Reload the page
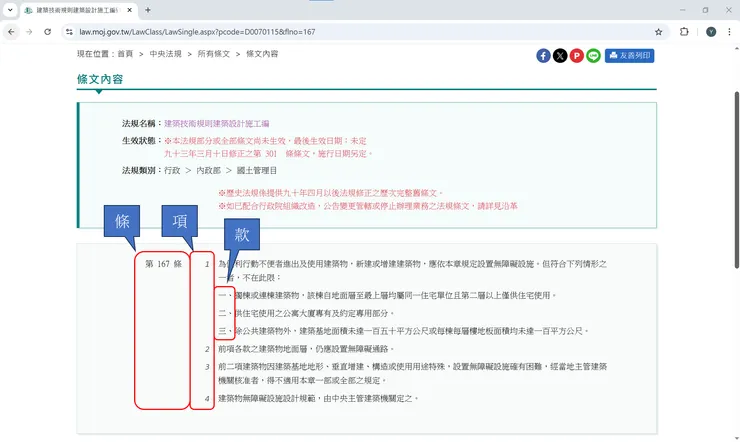This screenshot has height=442, width=740. [47, 32]
